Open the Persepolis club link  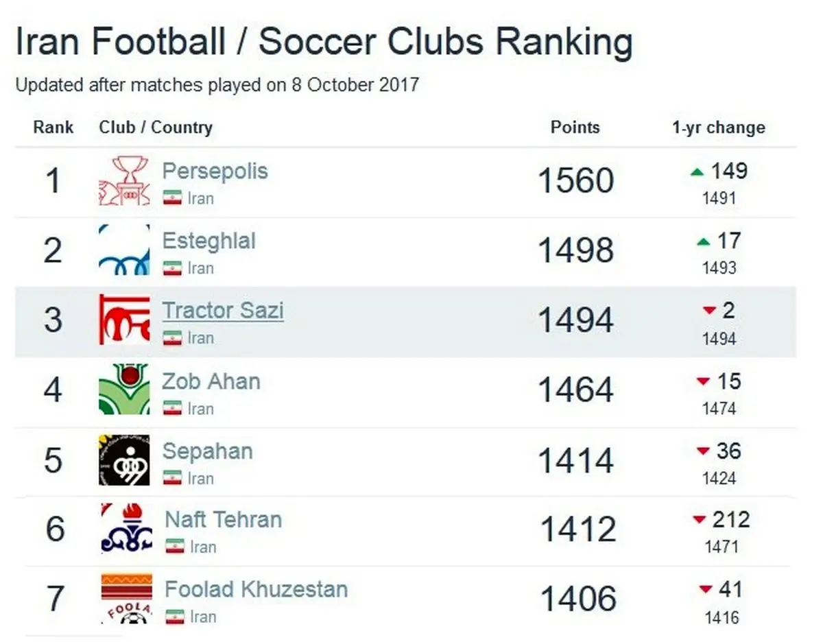click(x=215, y=171)
